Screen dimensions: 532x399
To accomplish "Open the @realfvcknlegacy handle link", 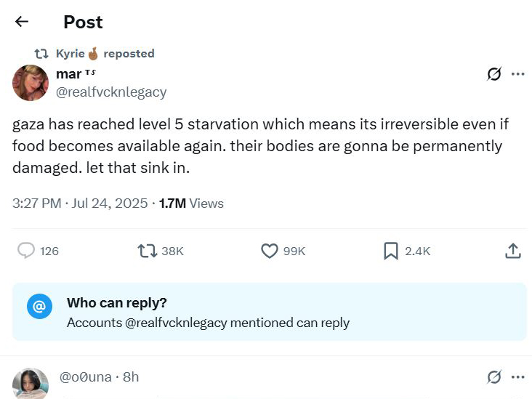I will pos(111,92).
